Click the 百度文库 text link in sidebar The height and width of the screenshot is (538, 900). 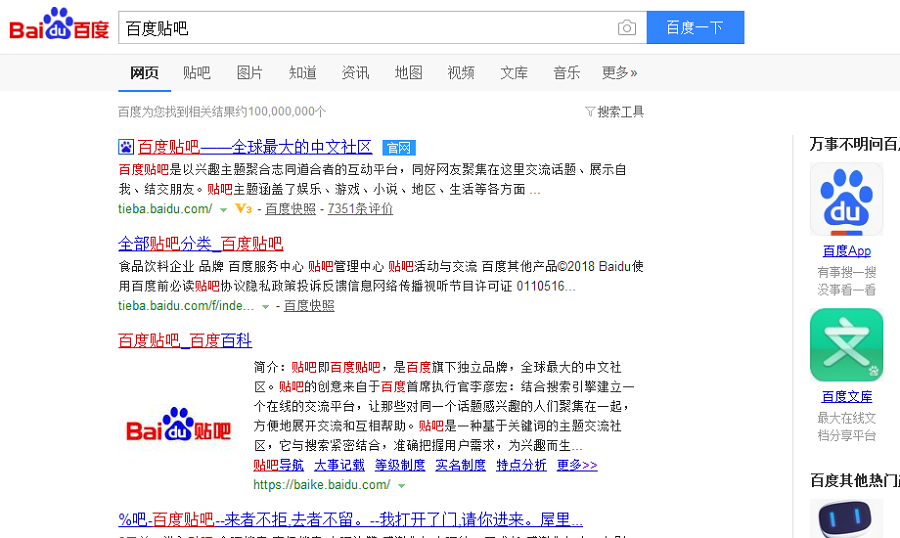pyautogui.click(x=847, y=397)
